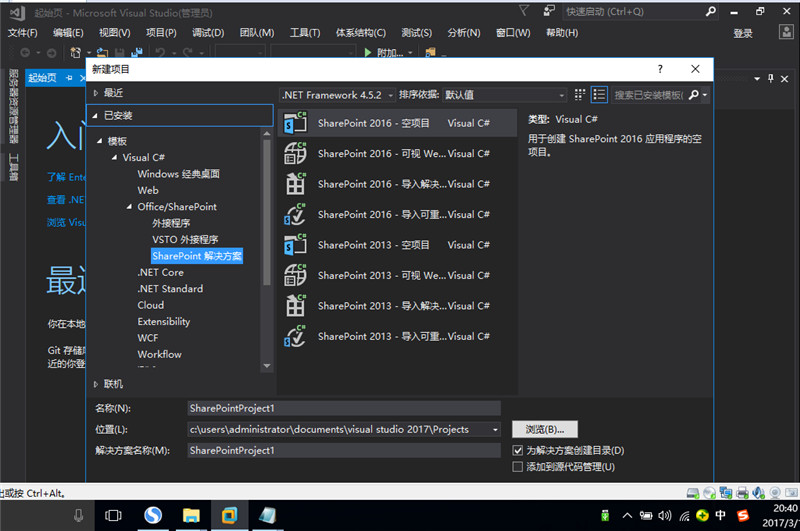Viewport: 800px width, 531px height.
Task: Click the quick launch search icon
Action: (711, 11)
